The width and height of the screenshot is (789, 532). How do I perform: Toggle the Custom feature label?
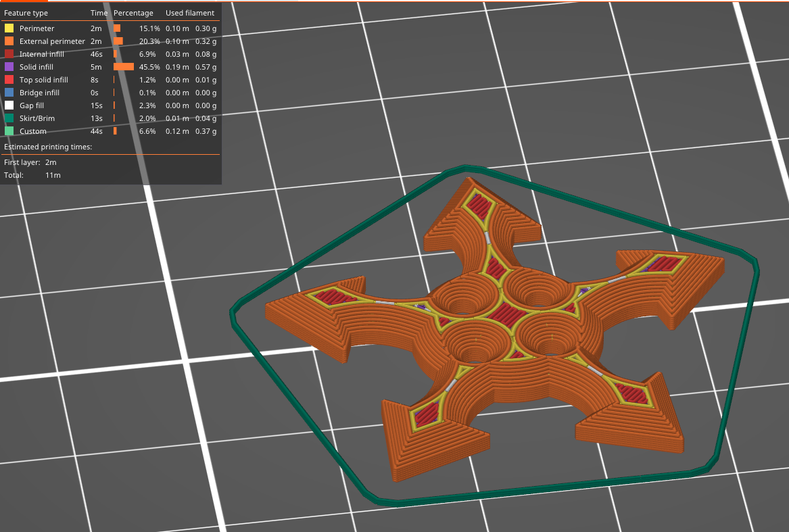[33, 131]
